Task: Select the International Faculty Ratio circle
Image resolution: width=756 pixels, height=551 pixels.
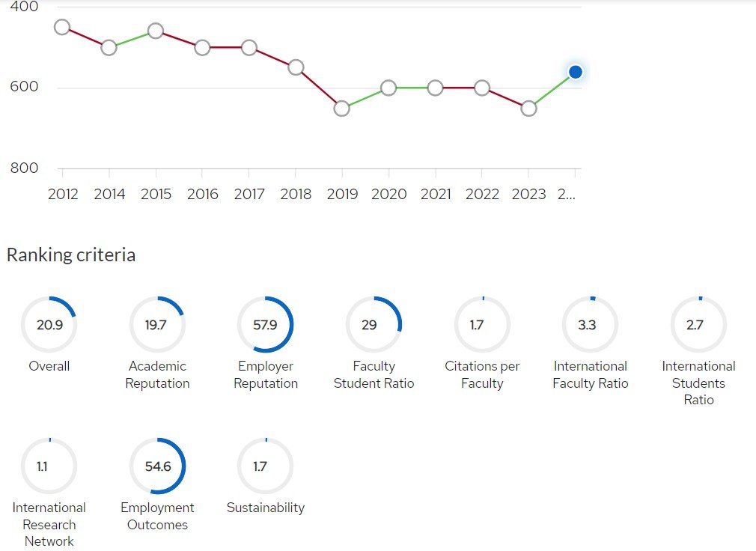Action: (591, 325)
